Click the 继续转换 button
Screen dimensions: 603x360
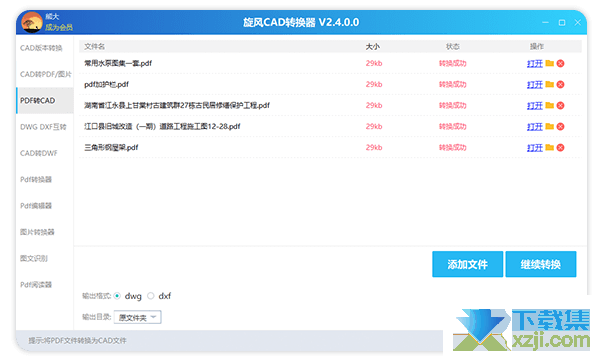(x=541, y=264)
